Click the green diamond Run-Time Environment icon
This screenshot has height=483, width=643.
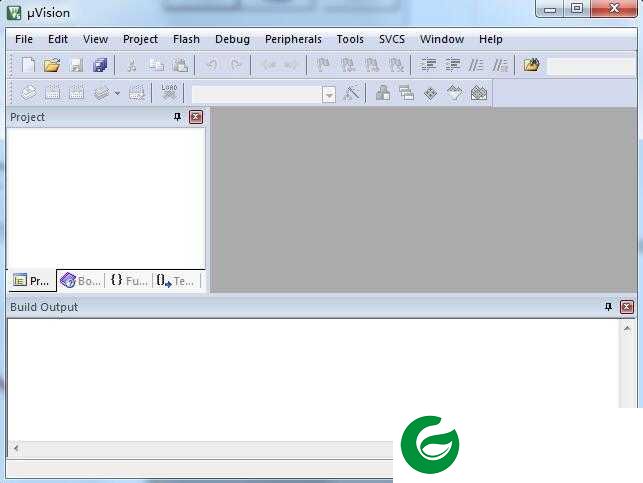(431, 93)
